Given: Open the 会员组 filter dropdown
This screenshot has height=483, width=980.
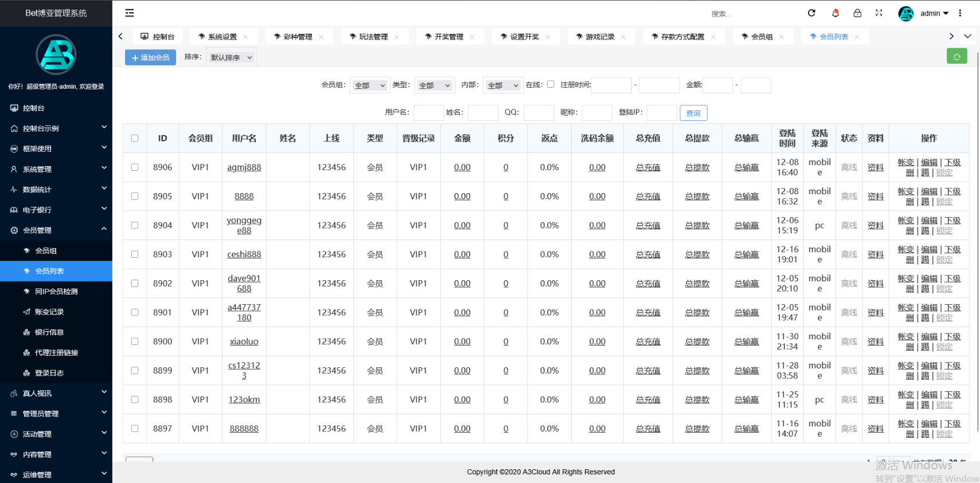Looking at the screenshot, I should pyautogui.click(x=370, y=85).
